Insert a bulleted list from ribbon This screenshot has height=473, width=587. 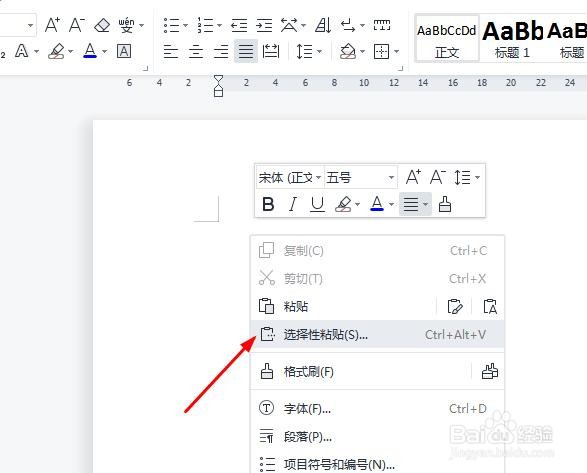[x=171, y=25]
